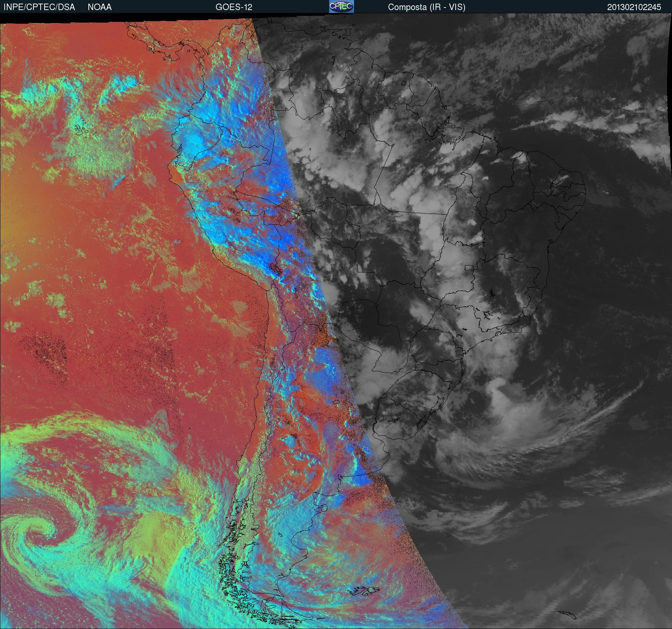Click the INPE/CPTEC/DSA header text
The width and height of the screenshot is (672, 629).
point(39,7)
